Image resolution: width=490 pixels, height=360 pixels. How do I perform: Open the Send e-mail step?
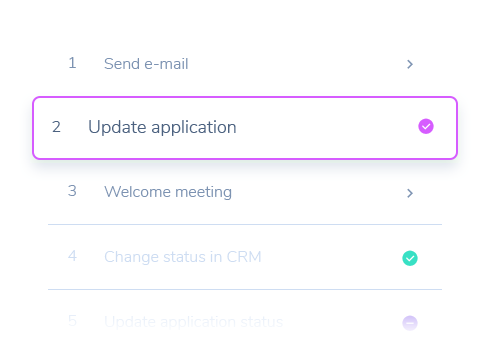(x=146, y=64)
